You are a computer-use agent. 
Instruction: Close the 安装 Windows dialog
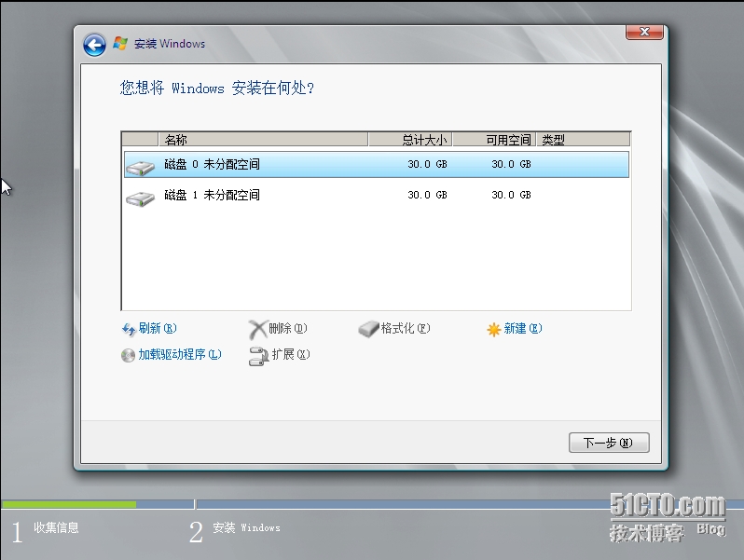click(x=644, y=33)
